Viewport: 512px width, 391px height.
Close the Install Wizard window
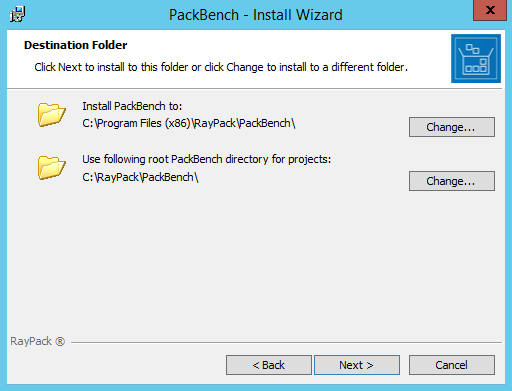coord(490,10)
